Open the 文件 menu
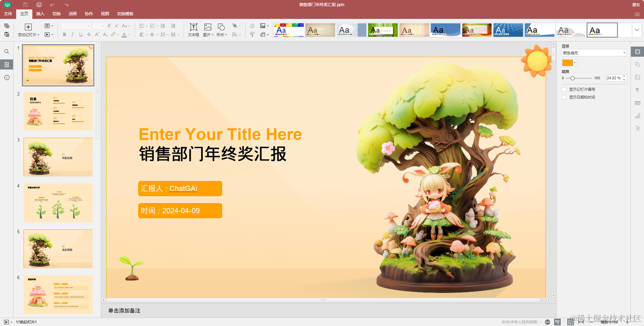 pyautogui.click(x=8, y=14)
